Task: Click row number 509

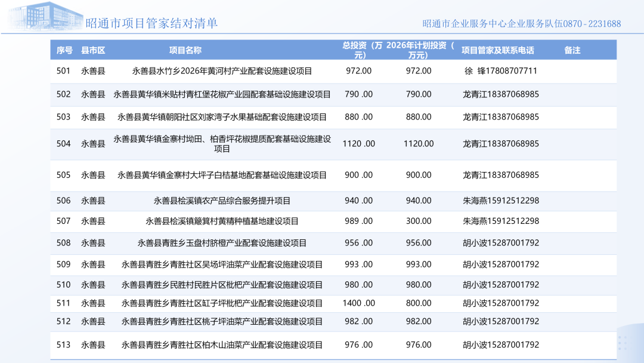Action: 63,264
